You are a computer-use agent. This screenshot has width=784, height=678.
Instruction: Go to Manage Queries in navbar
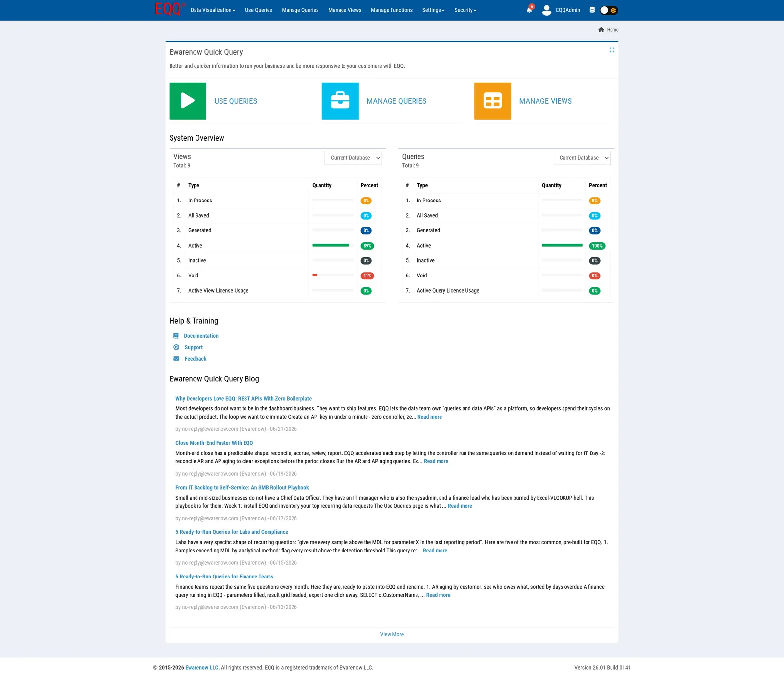(300, 10)
